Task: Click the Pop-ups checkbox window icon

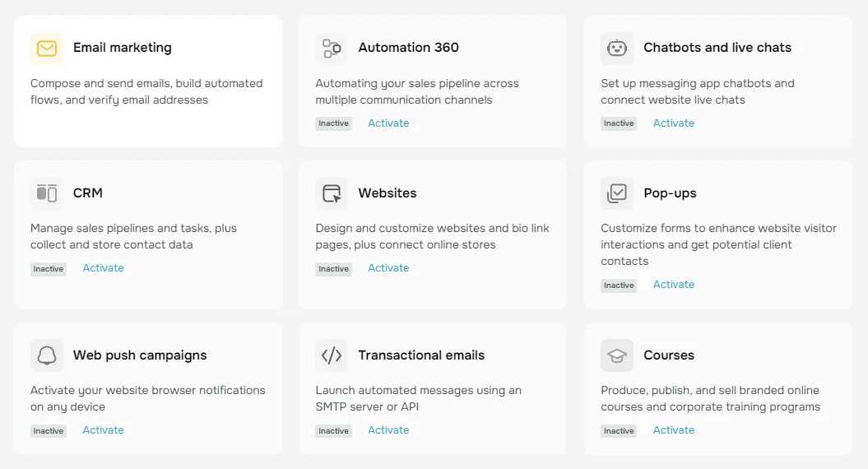Action: [x=617, y=193]
